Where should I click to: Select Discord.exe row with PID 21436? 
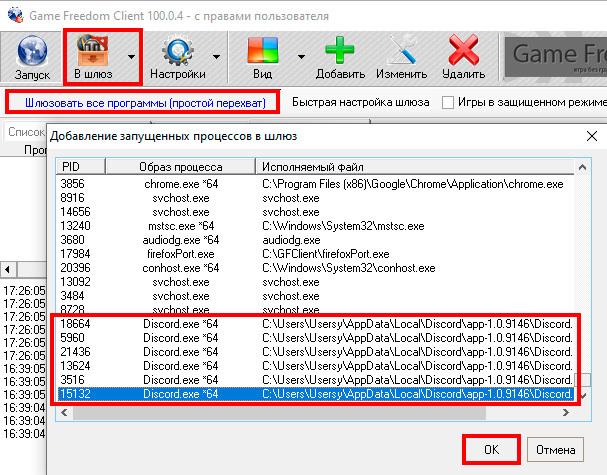point(316,352)
